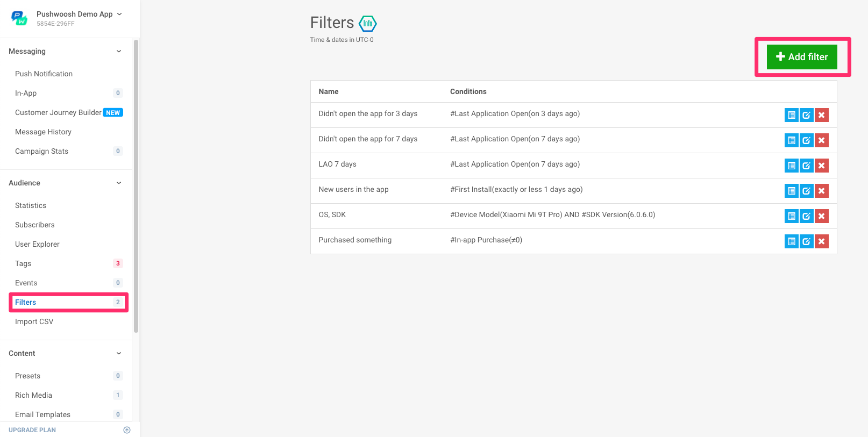868x437 pixels.
Task: Click the UPGRADE PLAN link
Action: tap(32, 430)
